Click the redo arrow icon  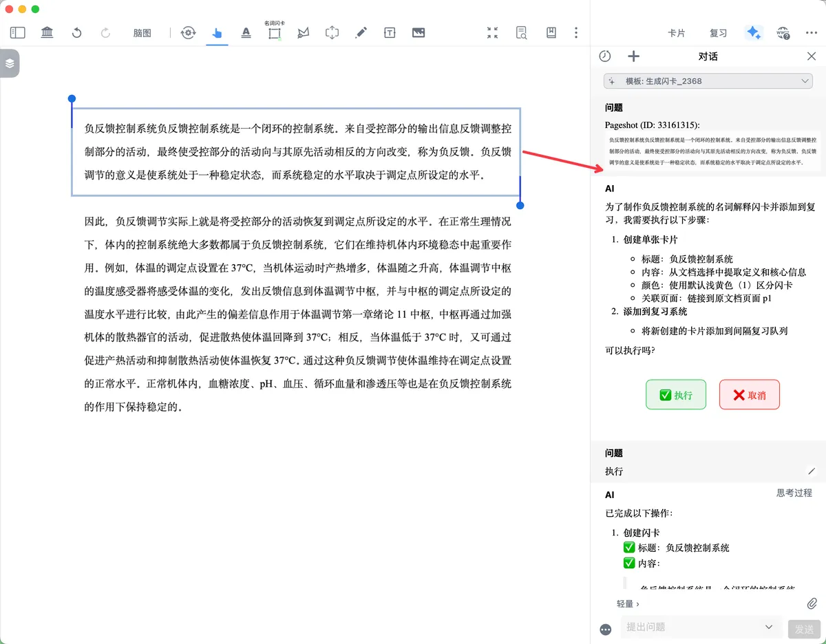click(105, 32)
